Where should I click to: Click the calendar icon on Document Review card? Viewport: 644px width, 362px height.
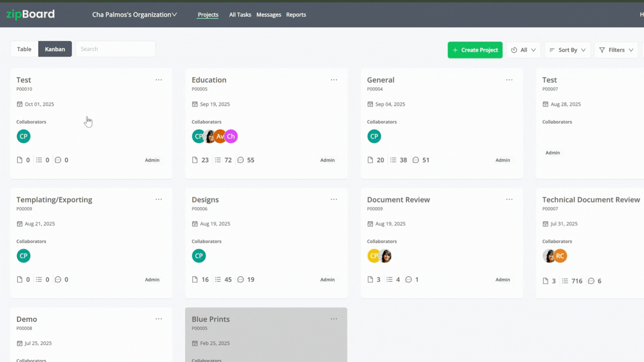tap(370, 224)
